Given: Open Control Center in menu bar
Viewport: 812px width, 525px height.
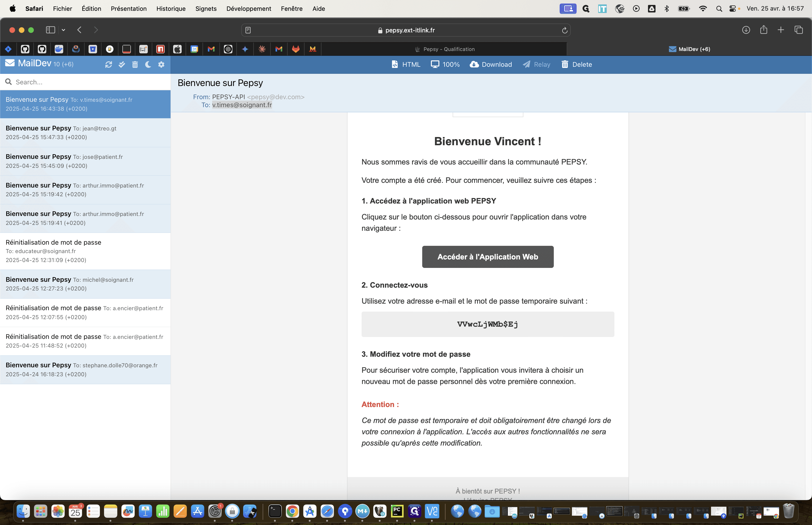Looking at the screenshot, I should [733, 8].
